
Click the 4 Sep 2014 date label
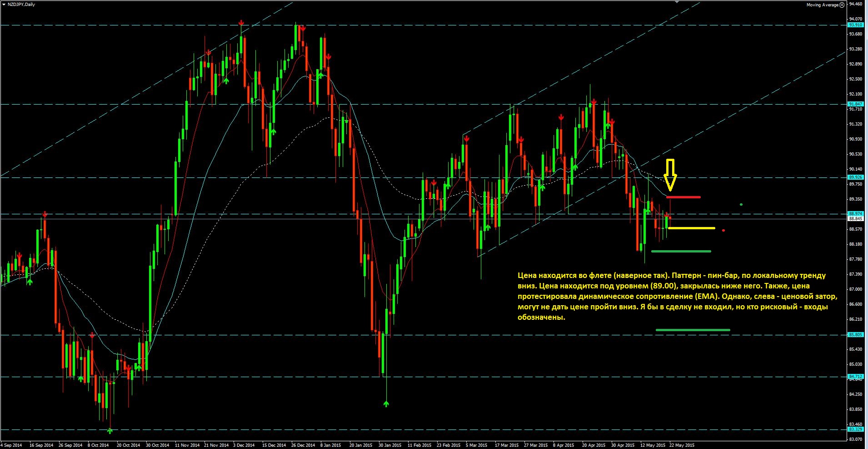click(11, 445)
